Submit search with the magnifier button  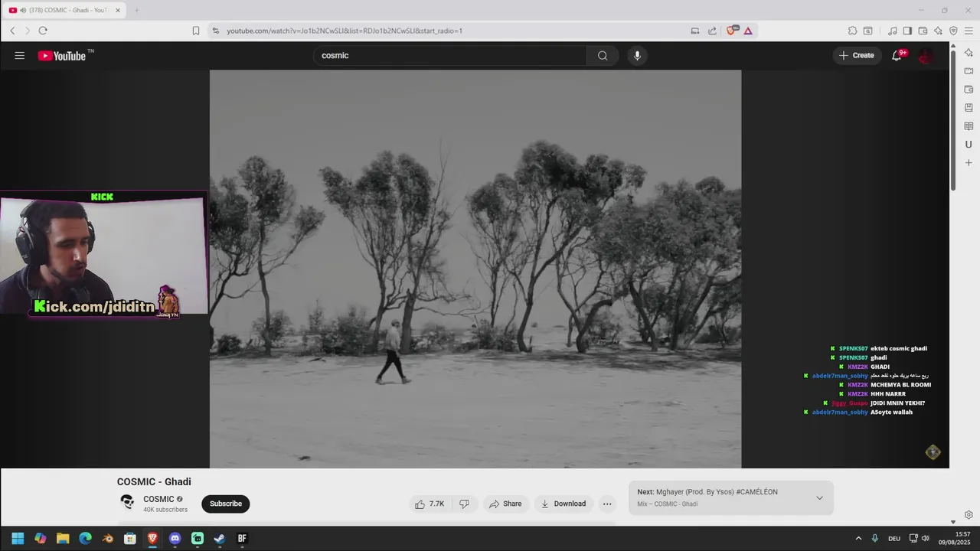pos(603,55)
